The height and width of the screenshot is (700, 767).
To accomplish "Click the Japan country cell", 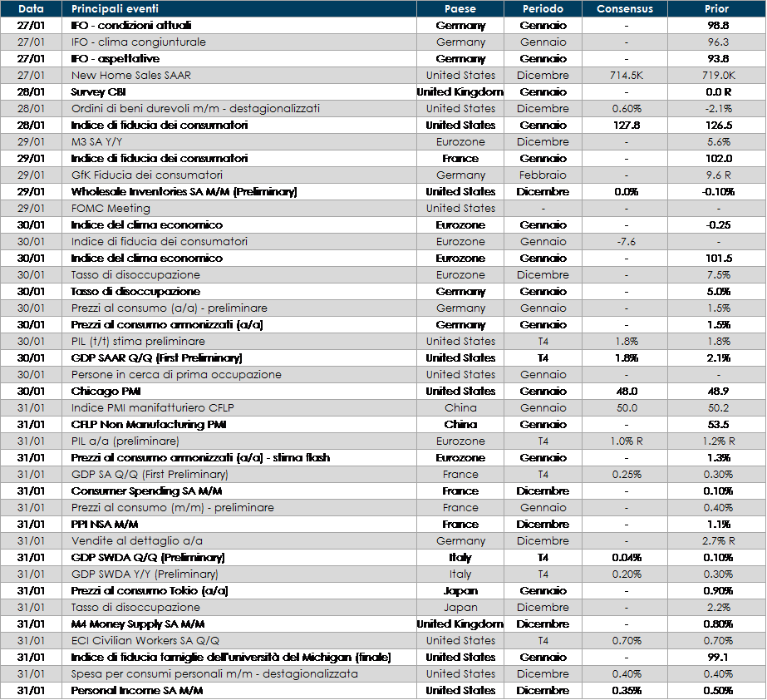I will click(460, 608).
